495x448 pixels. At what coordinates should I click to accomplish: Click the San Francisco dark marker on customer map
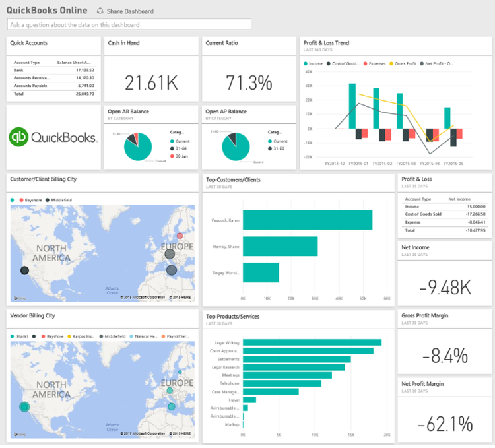click(24, 271)
